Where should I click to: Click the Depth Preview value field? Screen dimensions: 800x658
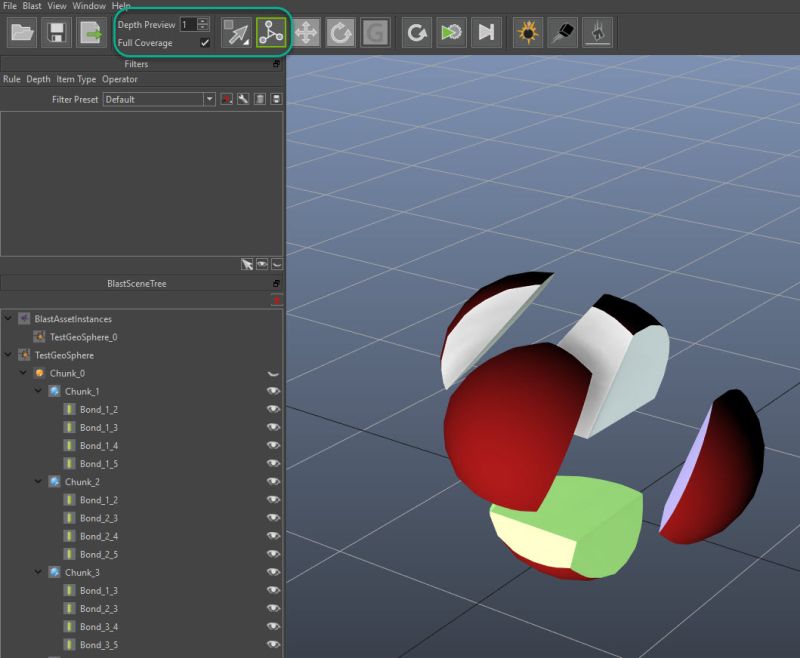(189, 24)
